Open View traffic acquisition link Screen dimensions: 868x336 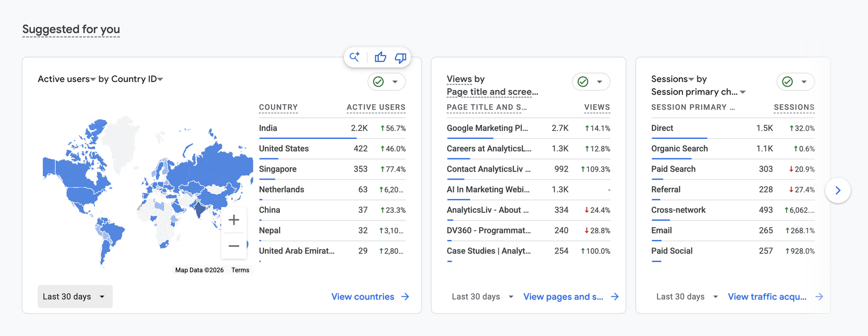pyautogui.click(x=767, y=296)
